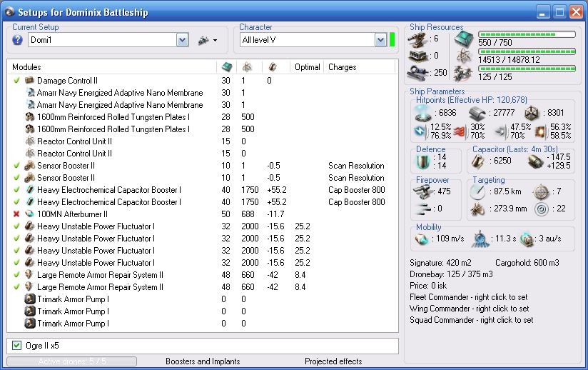Click the explosive resistance icon
Image resolution: width=588 pixels, height=370 pixels.
pyautogui.click(x=542, y=131)
